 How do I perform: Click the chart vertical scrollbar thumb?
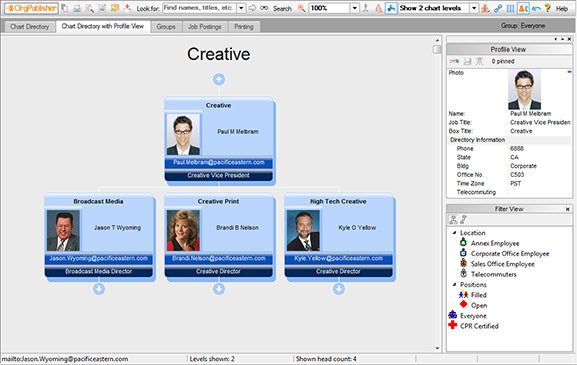(437, 49)
